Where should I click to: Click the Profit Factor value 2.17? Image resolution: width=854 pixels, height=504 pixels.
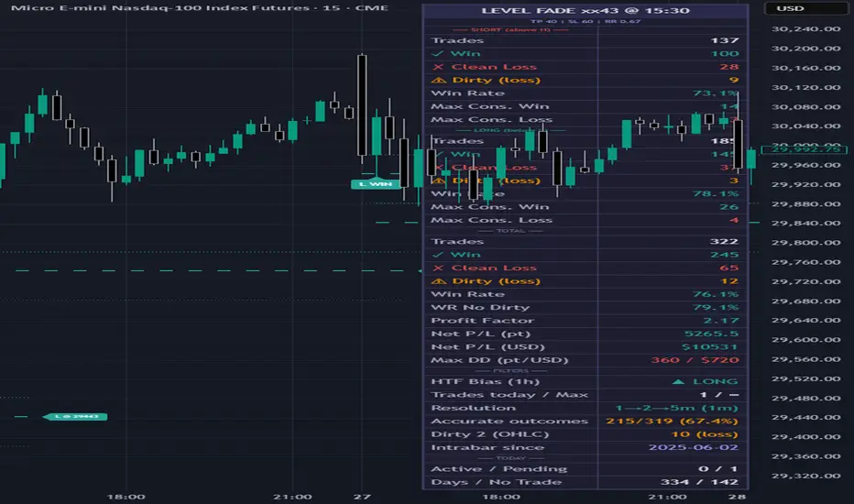[720, 321]
